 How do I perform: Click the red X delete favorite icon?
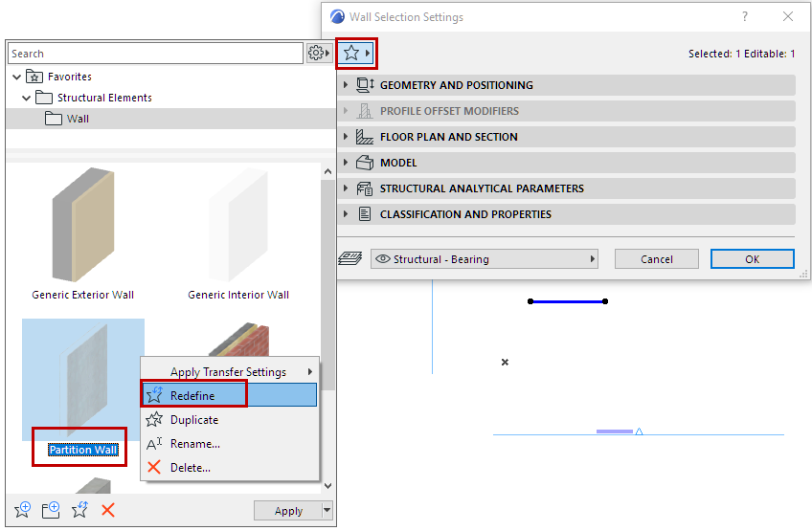tap(107, 510)
